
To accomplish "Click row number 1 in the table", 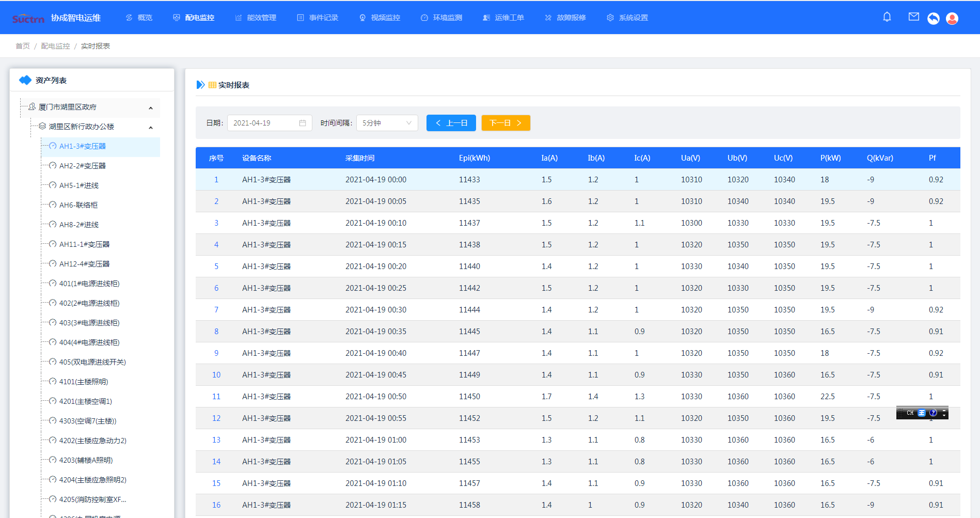I will 216,180.
